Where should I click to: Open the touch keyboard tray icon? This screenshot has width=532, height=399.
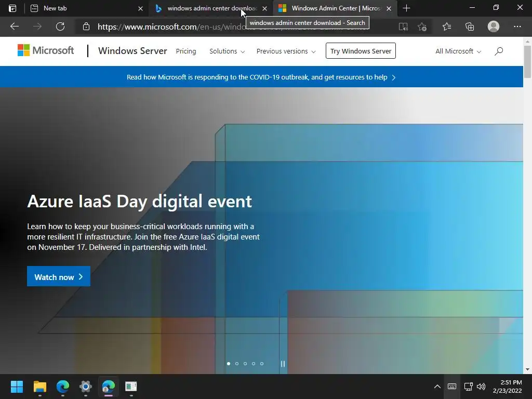click(x=452, y=387)
